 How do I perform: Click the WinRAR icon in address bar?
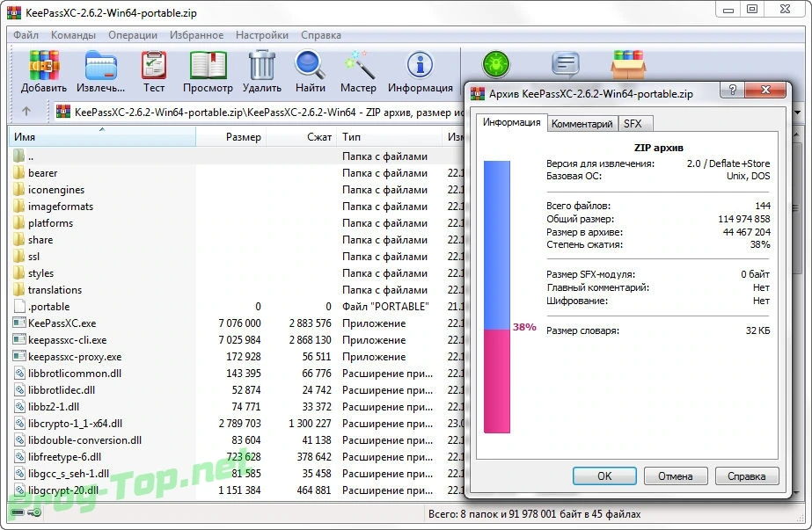click(63, 112)
